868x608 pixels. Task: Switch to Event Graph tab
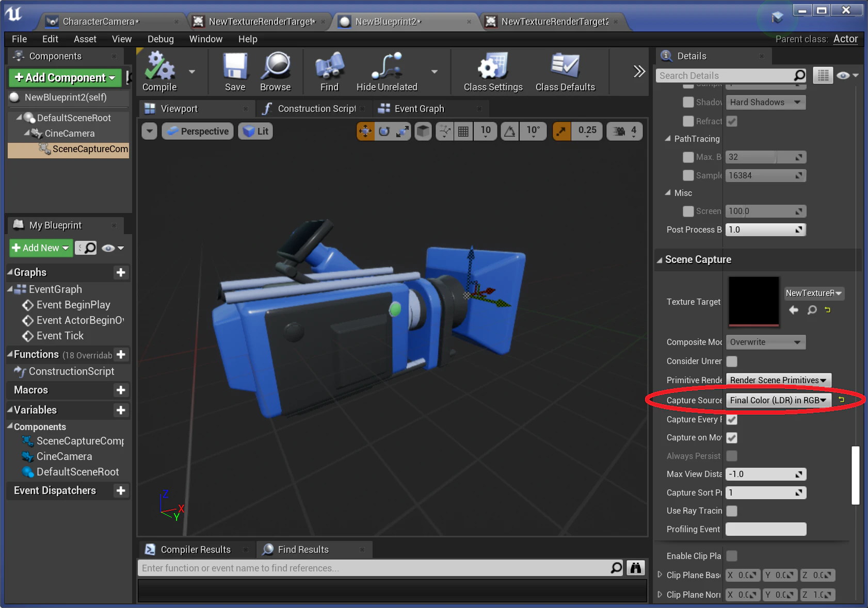pyautogui.click(x=419, y=109)
